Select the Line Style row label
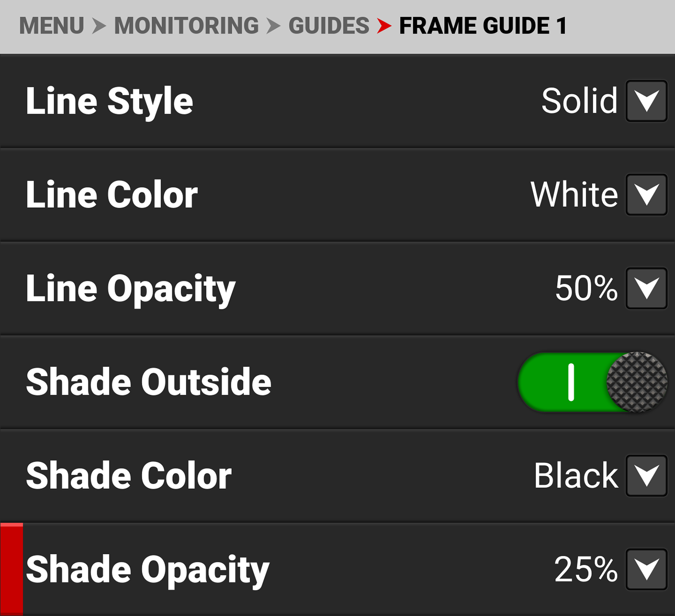This screenshot has width=675, height=616. pos(109,101)
